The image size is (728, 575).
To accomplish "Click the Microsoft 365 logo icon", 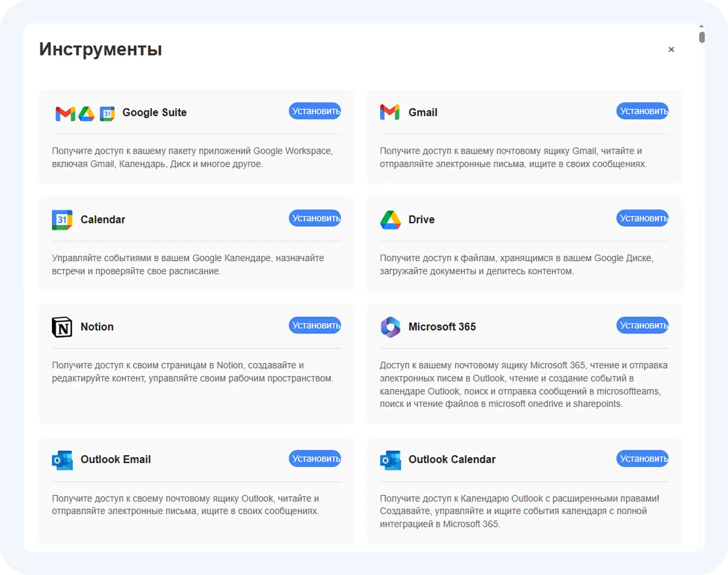I will (x=390, y=327).
